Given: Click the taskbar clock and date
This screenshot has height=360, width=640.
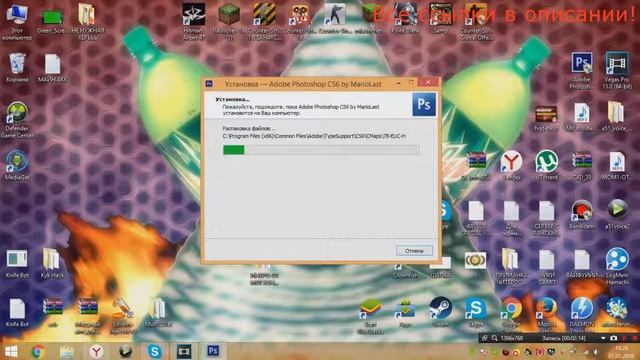Looking at the screenshot, I should pyautogui.click(x=621, y=352).
